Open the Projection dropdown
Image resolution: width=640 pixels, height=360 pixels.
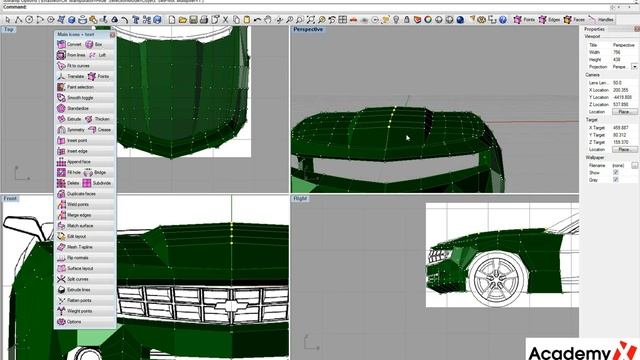coord(634,67)
